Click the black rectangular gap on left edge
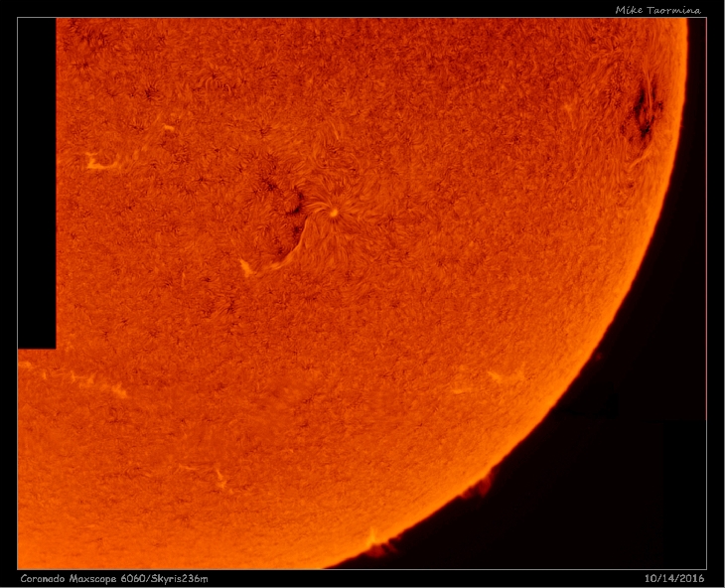 pyautogui.click(x=37, y=184)
